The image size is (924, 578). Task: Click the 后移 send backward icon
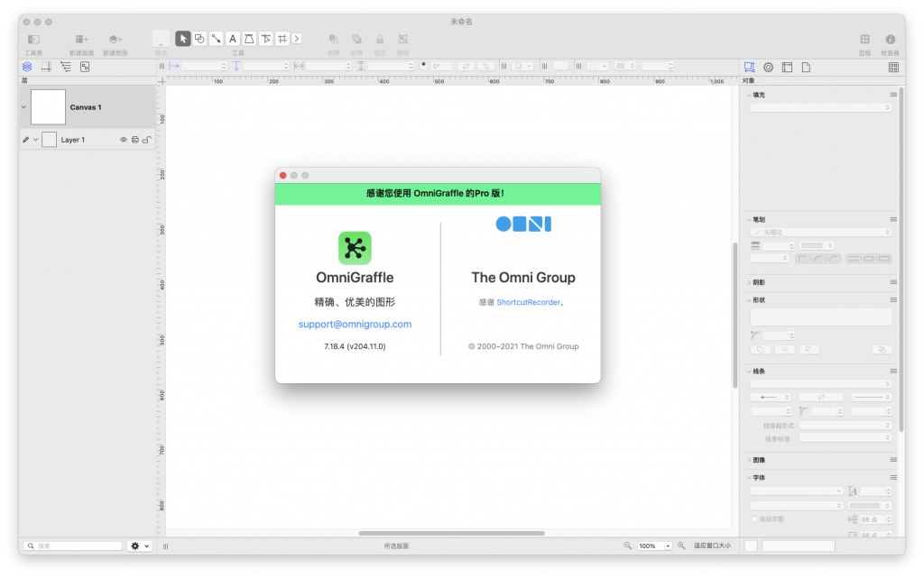click(x=356, y=40)
